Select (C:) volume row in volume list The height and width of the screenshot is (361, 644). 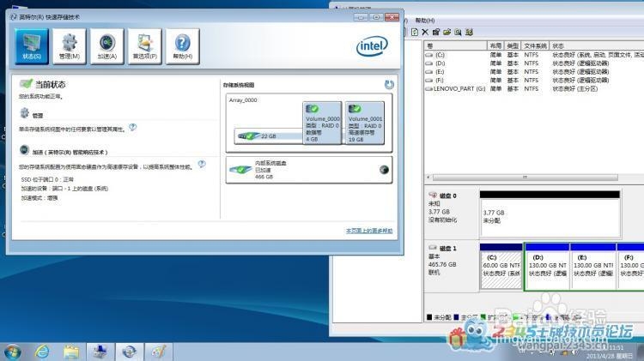[x=534, y=55]
